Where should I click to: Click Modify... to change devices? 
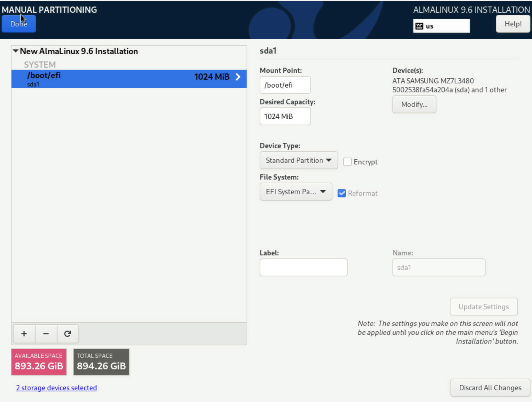click(414, 104)
